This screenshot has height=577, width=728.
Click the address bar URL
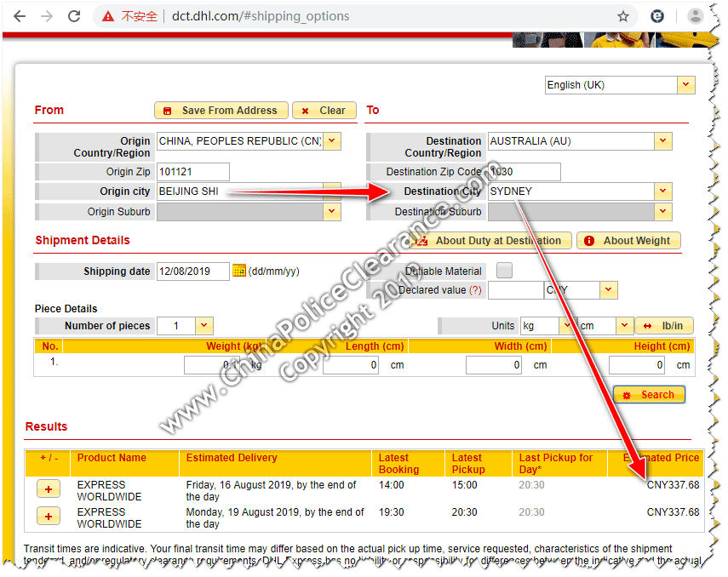click(261, 16)
